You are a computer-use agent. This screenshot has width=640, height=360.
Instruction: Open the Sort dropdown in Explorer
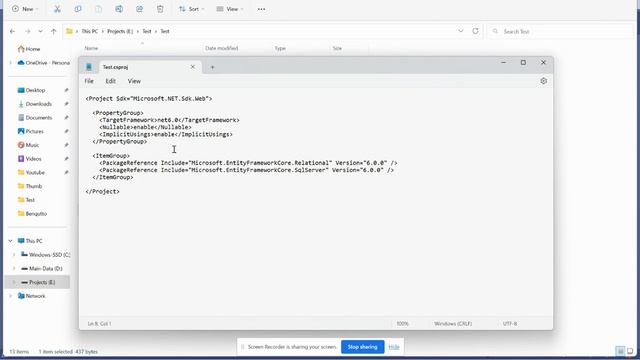click(x=191, y=9)
